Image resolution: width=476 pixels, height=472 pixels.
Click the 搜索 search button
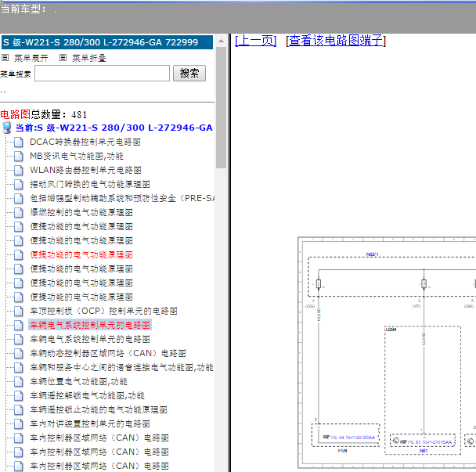[189, 73]
